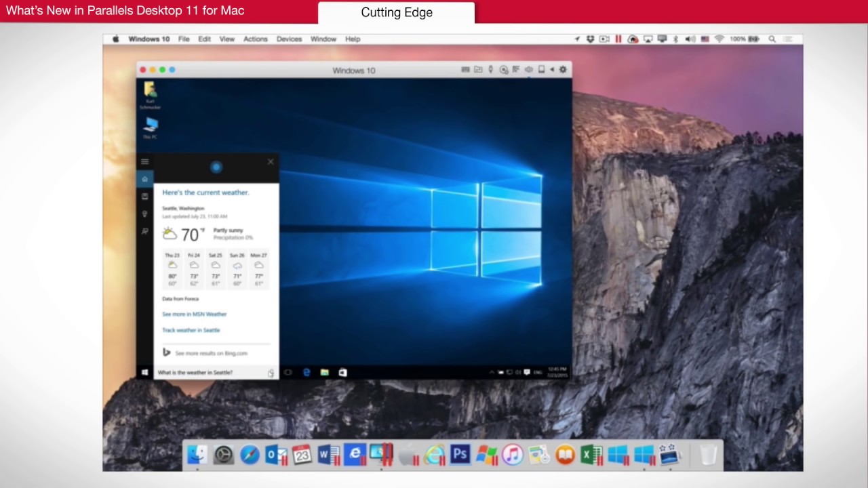Open Task View in Windows taskbar
Viewport: 868px width, 488px height.
(288, 373)
